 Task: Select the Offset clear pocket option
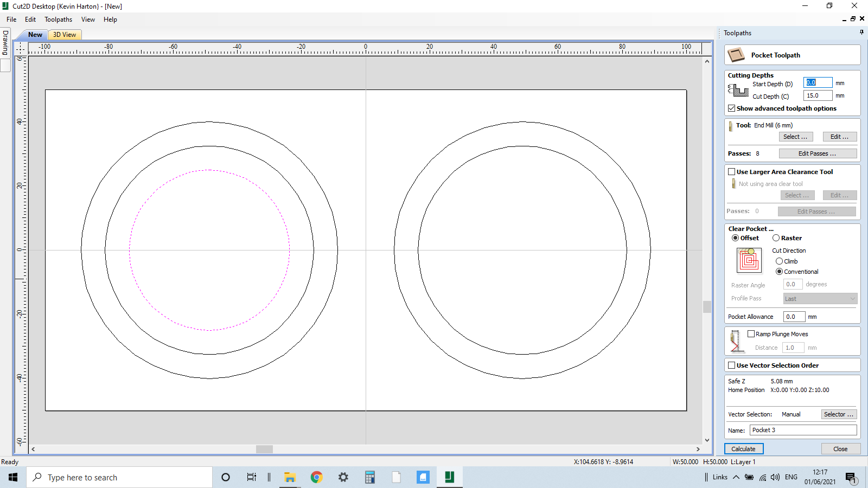[735, 238]
